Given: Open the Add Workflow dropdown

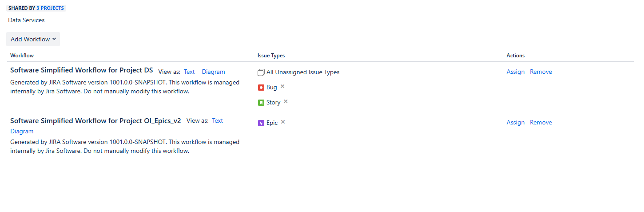Looking at the screenshot, I should [33, 39].
